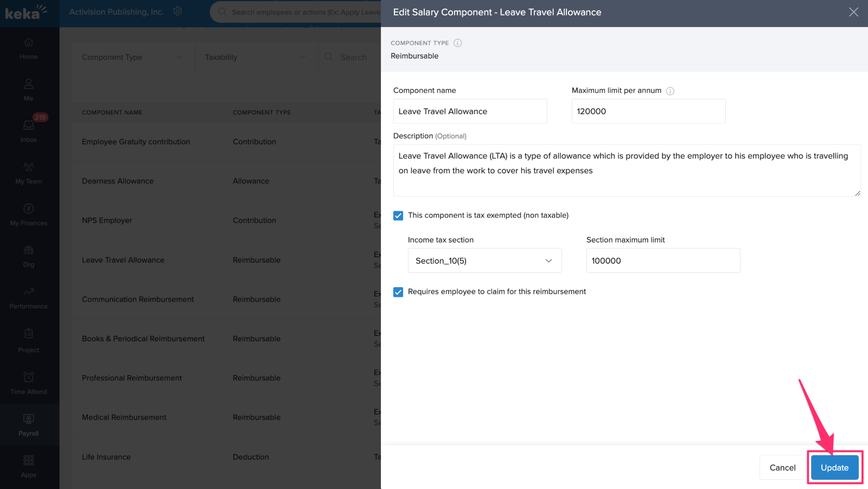Click the Apps grid icon
The height and width of the screenshot is (489, 868).
29,461
